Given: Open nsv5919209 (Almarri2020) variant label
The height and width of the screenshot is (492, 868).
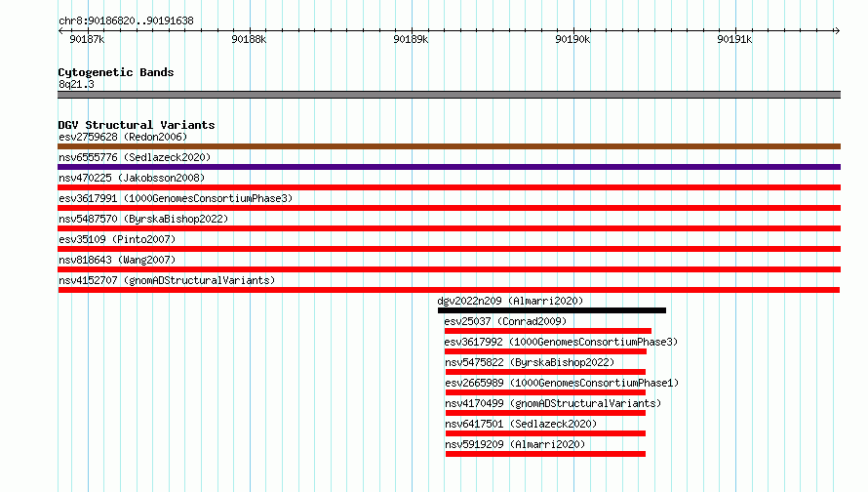Looking at the screenshot, I should click(515, 444).
